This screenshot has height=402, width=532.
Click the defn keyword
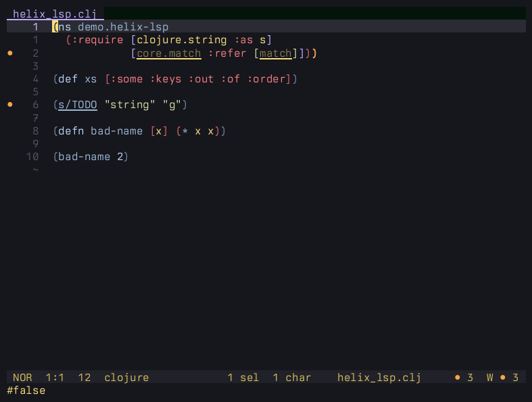point(71,131)
